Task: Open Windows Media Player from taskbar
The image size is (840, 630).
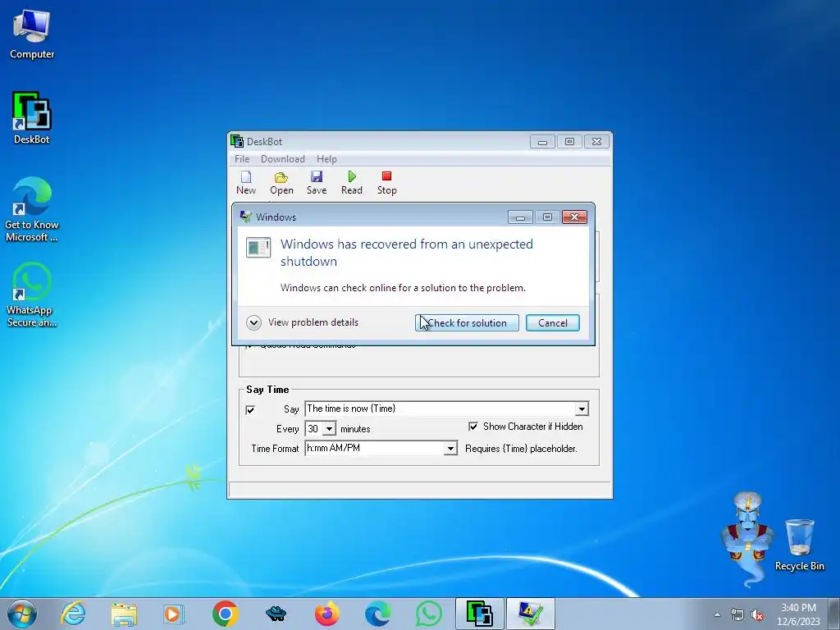Action: (174, 614)
